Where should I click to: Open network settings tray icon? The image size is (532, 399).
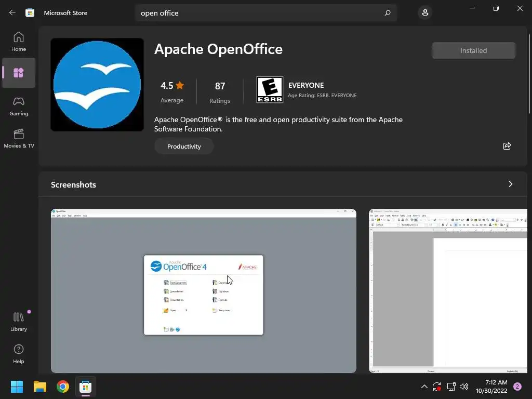451,387
